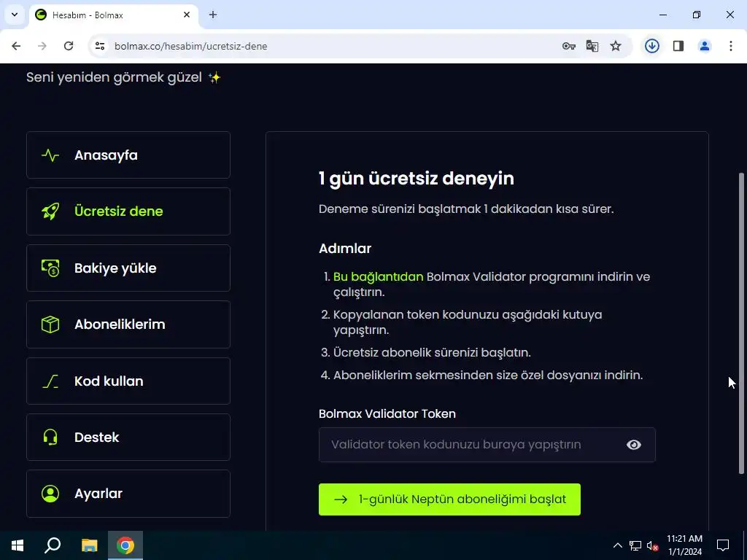Expand the tab search dropdown arrow
The height and width of the screenshot is (560, 747).
click(x=15, y=15)
